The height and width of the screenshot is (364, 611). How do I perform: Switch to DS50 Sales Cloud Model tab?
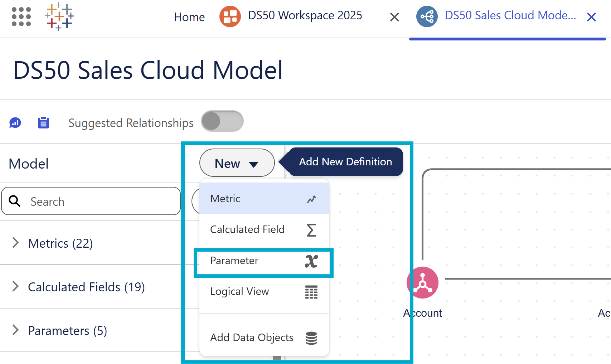coord(510,15)
